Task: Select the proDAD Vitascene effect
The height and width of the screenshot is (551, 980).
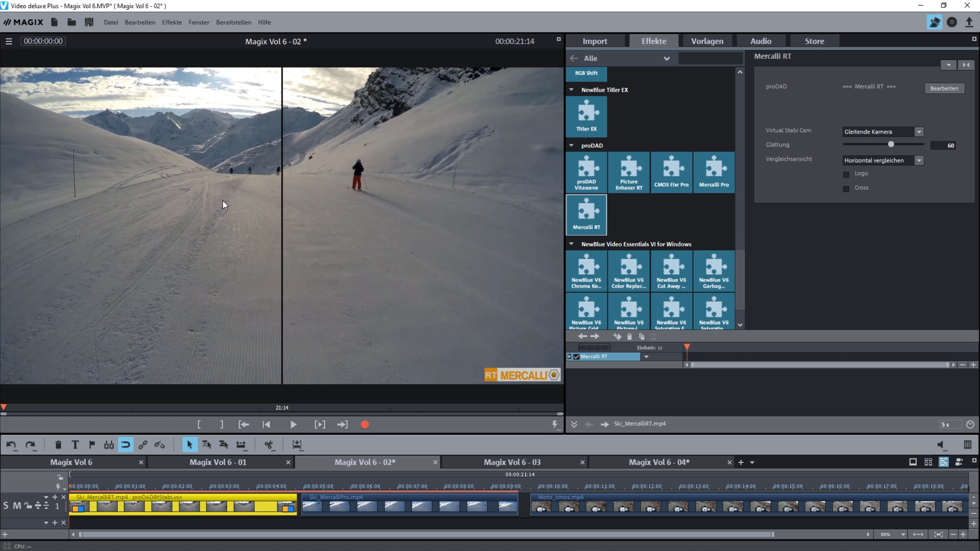Action: coord(586,172)
